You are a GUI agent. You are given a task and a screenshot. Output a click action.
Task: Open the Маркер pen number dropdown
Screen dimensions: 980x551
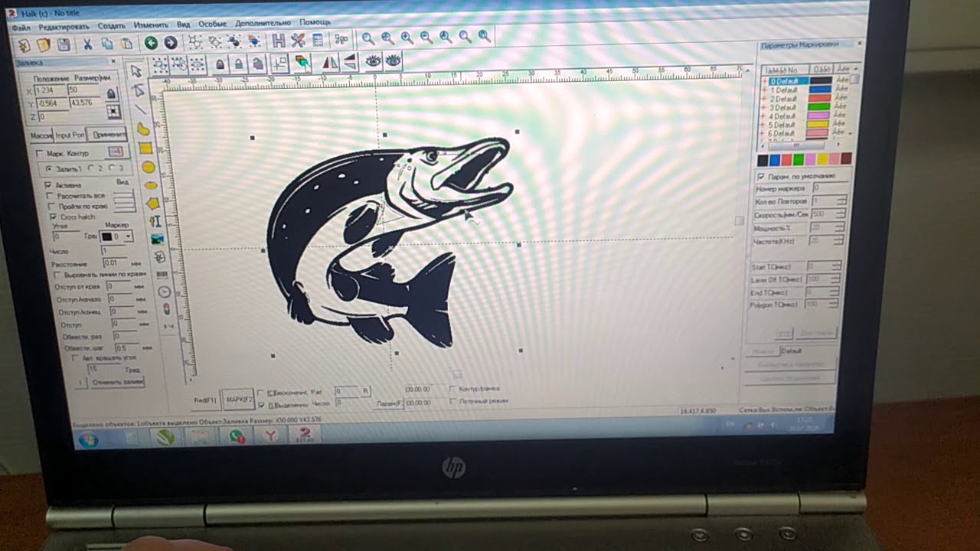(x=128, y=237)
